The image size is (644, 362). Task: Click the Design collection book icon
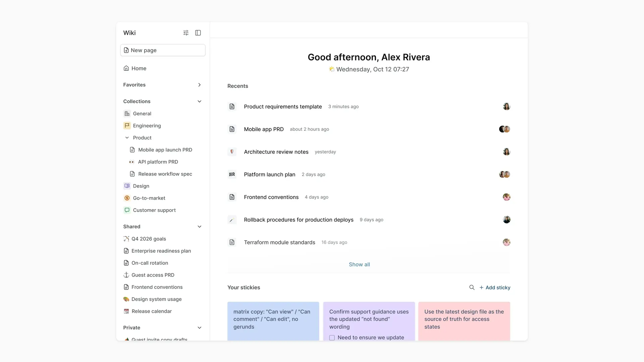pos(127,186)
